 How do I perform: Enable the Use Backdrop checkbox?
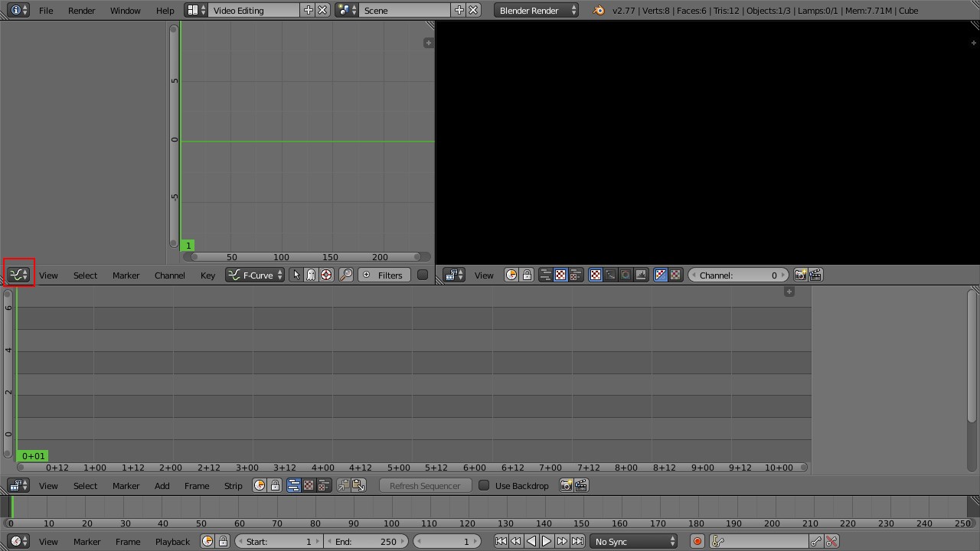[484, 486]
